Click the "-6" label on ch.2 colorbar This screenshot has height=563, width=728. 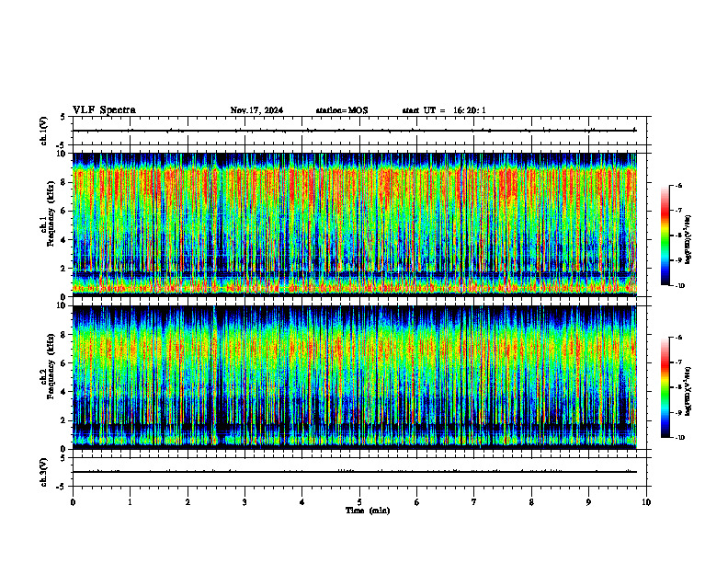678,338
